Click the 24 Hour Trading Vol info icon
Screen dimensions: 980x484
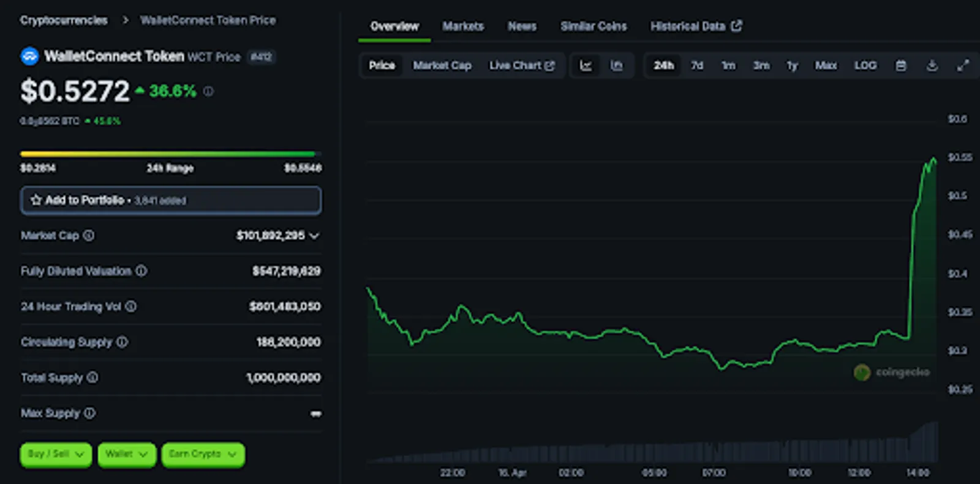pos(131,306)
